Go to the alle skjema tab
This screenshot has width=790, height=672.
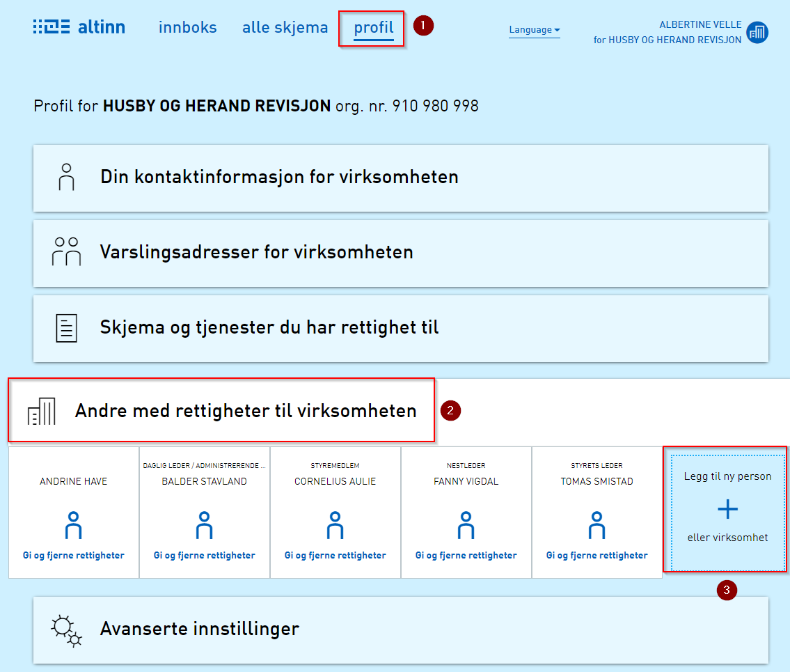click(x=285, y=28)
